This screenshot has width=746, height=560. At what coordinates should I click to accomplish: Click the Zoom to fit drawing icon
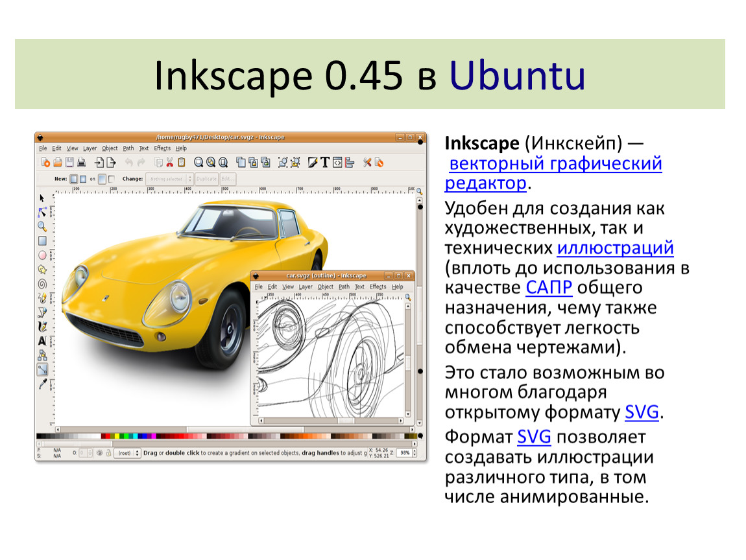pos(211,163)
